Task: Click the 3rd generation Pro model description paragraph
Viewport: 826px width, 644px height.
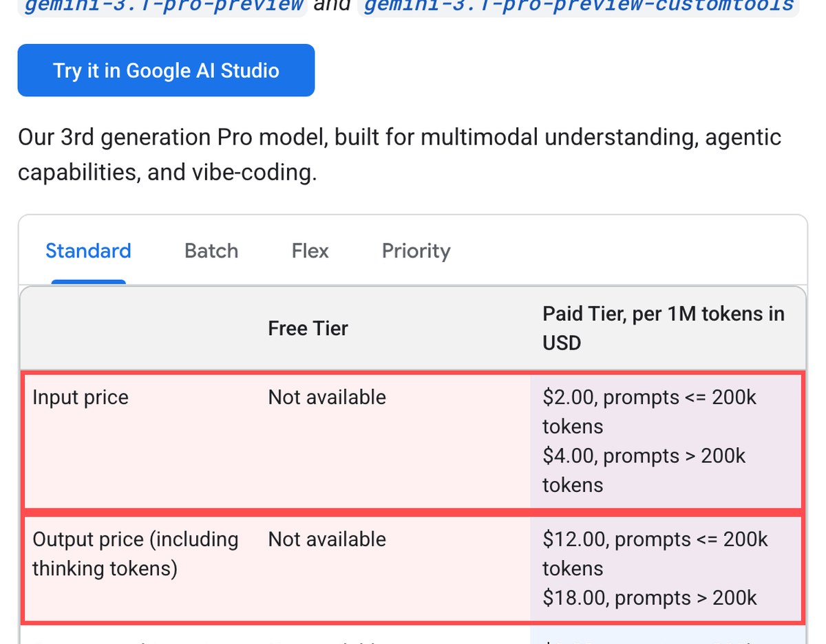Action: point(399,154)
